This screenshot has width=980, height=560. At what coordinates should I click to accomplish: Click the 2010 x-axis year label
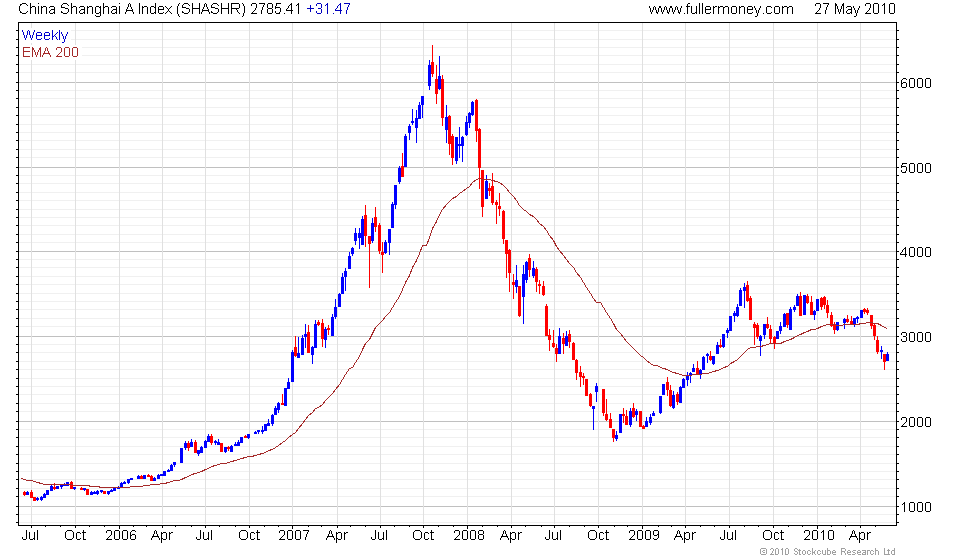[x=819, y=536]
